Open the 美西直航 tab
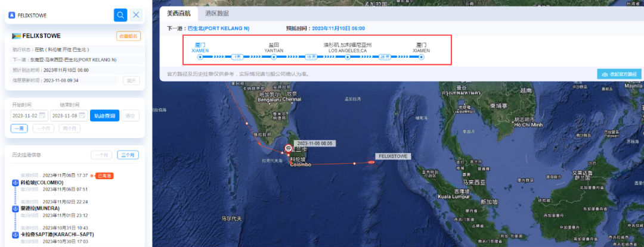Viewport: 644px width, 247px height. [x=179, y=14]
